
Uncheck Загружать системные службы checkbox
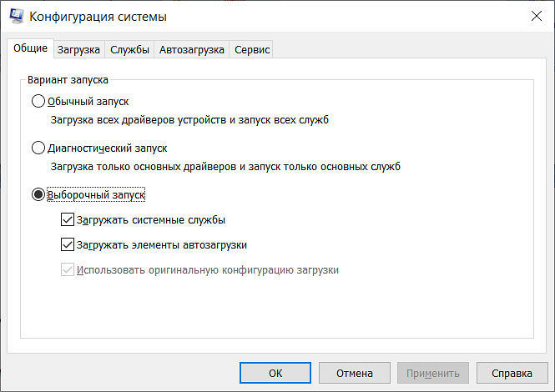click(68, 221)
